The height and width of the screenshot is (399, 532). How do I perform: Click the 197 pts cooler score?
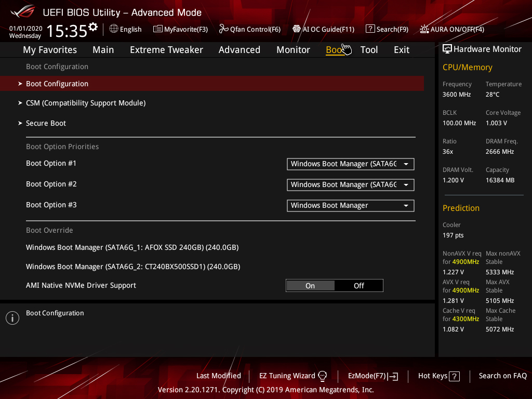[x=453, y=235]
